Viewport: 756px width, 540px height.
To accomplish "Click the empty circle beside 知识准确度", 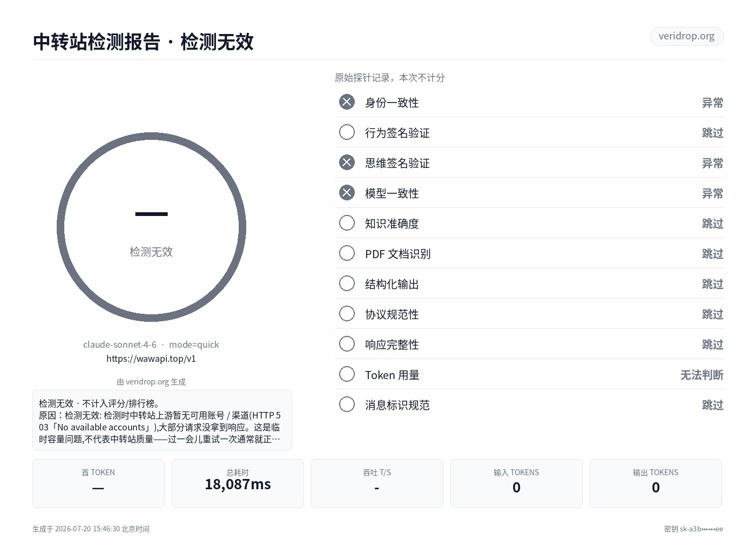I will (x=347, y=223).
